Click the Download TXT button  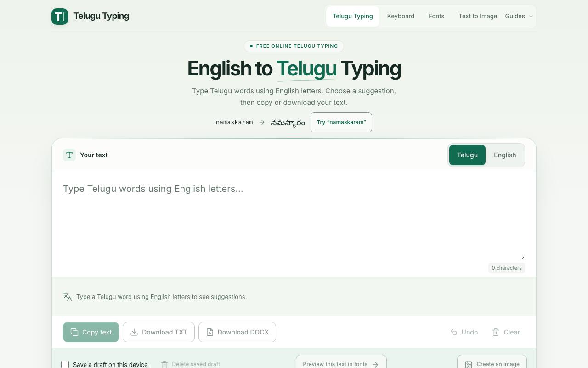tap(158, 332)
